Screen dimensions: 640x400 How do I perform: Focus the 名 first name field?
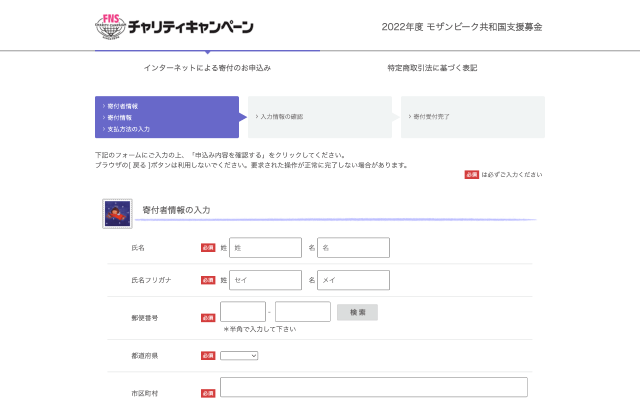point(353,247)
